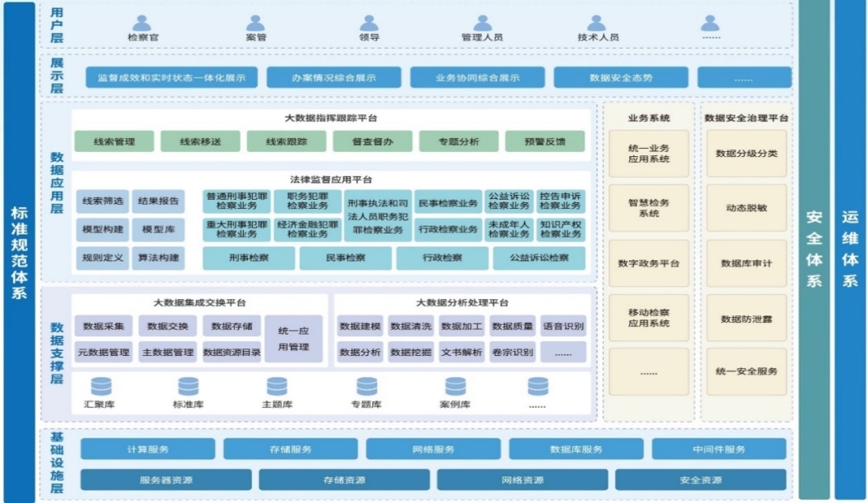Click the 汇聚库 database icon
868x503 pixels.
point(102,387)
